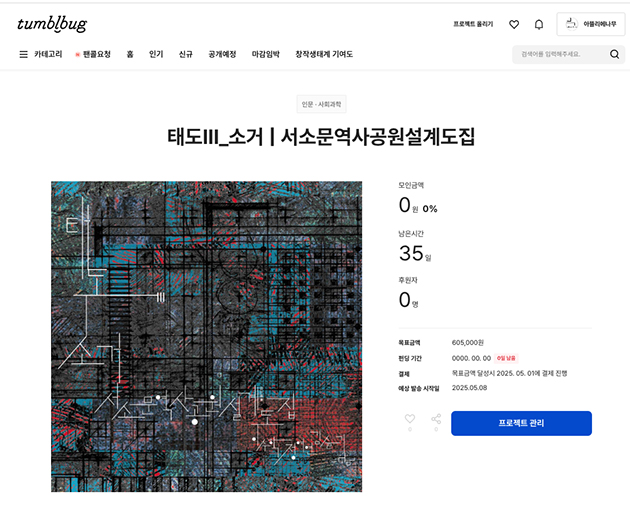The width and height of the screenshot is (630, 517).
Task: Click the 0000. 00. 00 funding period
Action: (x=471, y=358)
